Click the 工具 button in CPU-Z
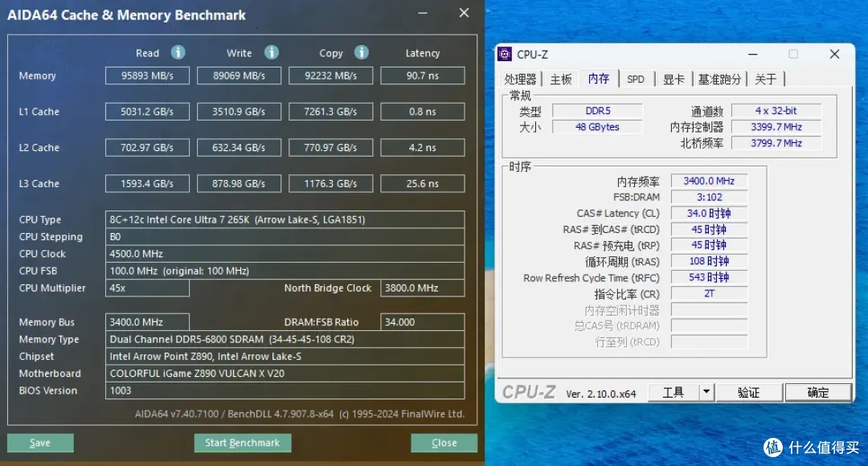The width and height of the screenshot is (868, 466). point(674,392)
